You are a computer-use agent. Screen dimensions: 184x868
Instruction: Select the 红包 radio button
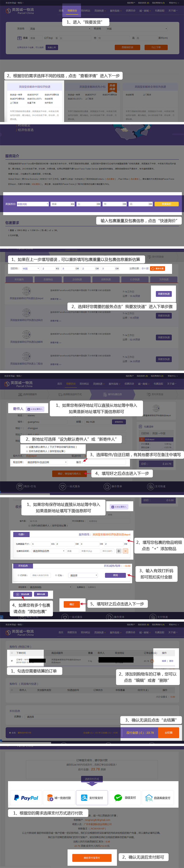pos(56,575)
